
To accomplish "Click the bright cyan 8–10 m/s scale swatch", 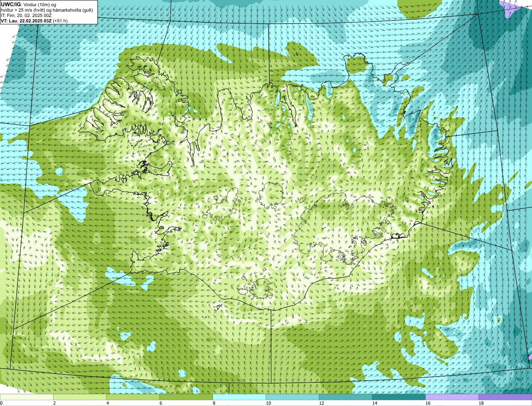I will 239,397.
